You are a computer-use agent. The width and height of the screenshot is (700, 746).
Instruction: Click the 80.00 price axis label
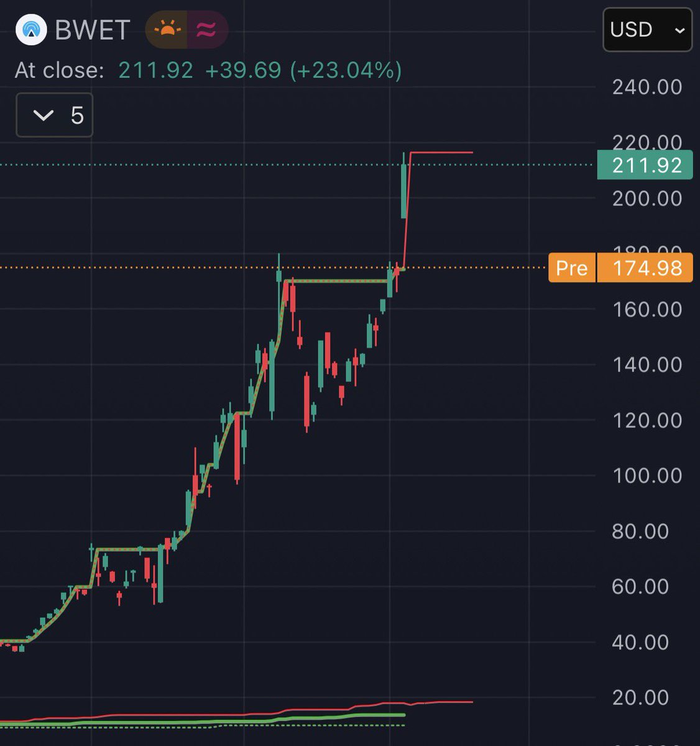640,531
